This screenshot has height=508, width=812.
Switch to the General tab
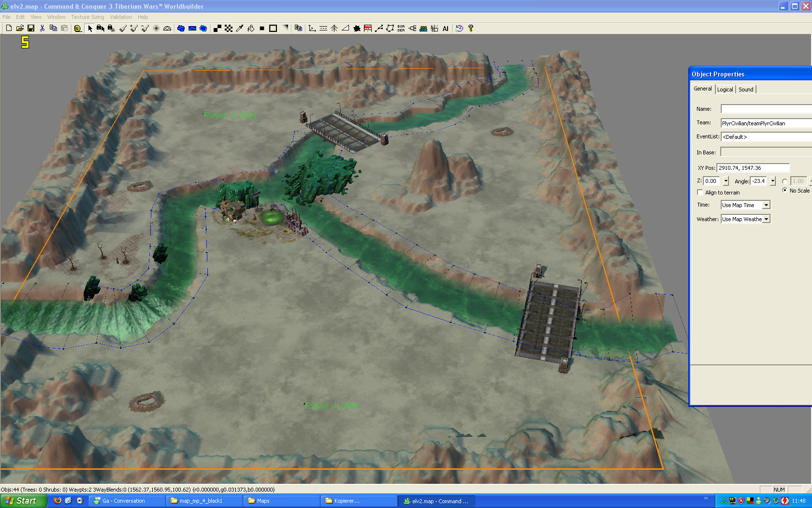point(703,89)
